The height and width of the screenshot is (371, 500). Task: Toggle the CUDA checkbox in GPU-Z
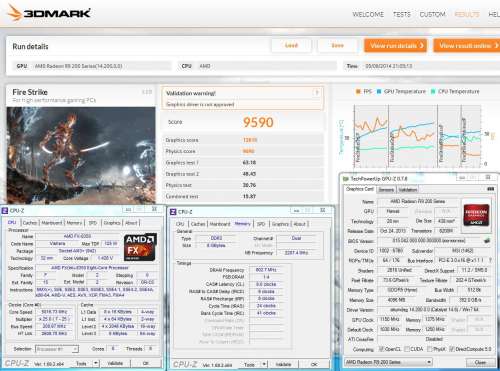[407, 349]
